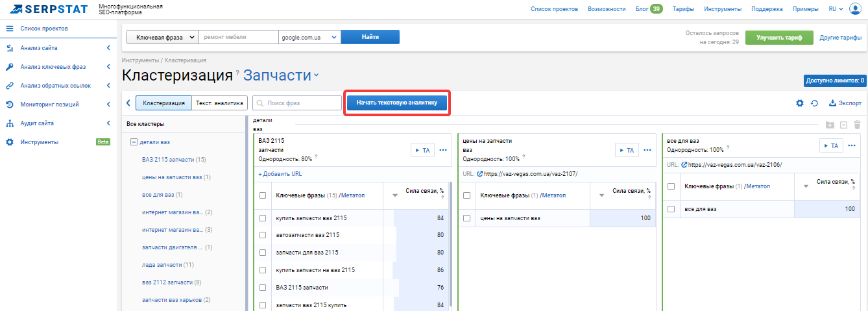Tick checkbox for ВАЗ 2115 запчасти phrase row
This screenshot has width=868, height=311.
point(263,288)
